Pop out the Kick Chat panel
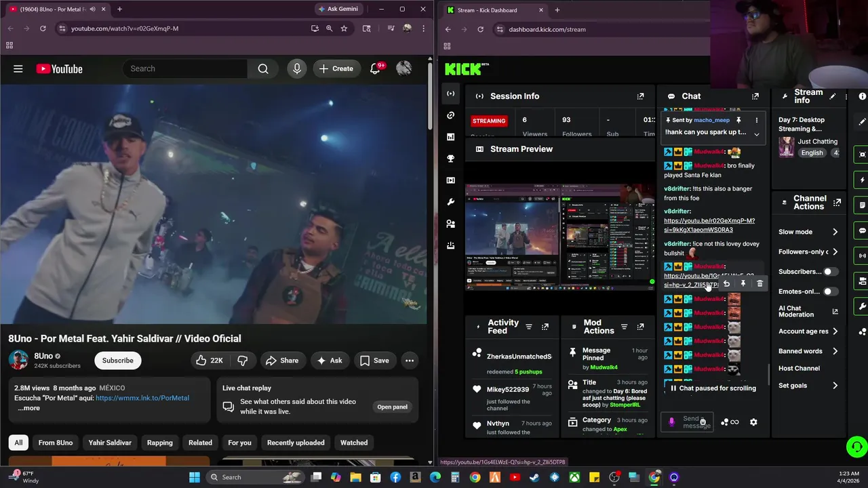 click(755, 96)
